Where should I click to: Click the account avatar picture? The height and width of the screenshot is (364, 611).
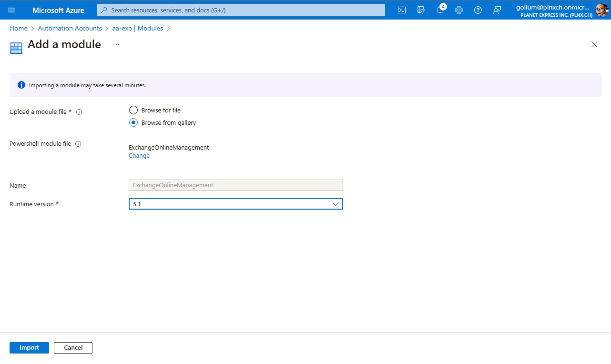click(x=601, y=10)
